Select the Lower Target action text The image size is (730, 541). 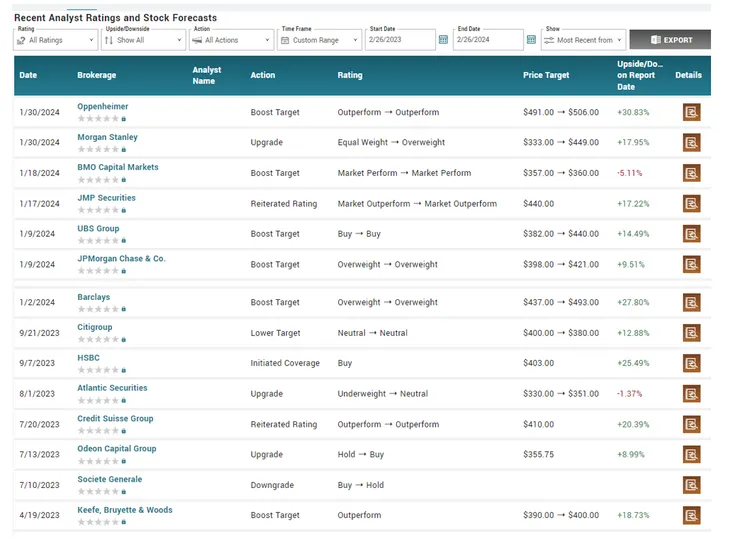pyautogui.click(x=275, y=333)
